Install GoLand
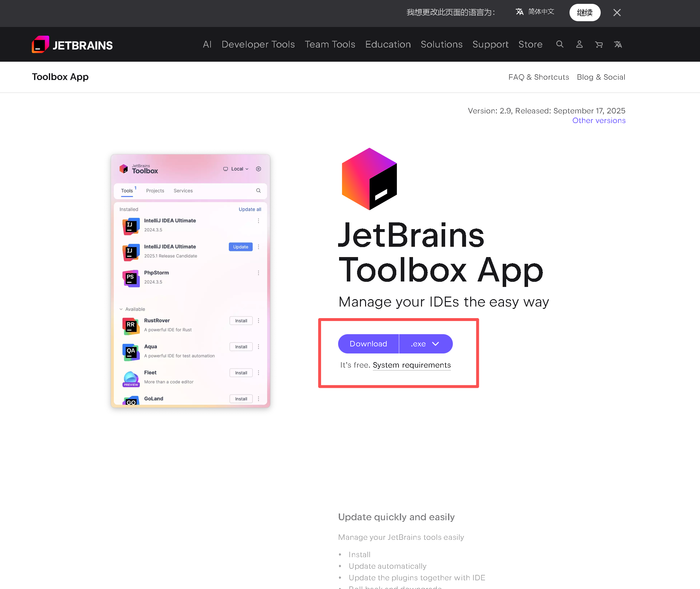Viewport: 700px width, 589px height. 241,399
